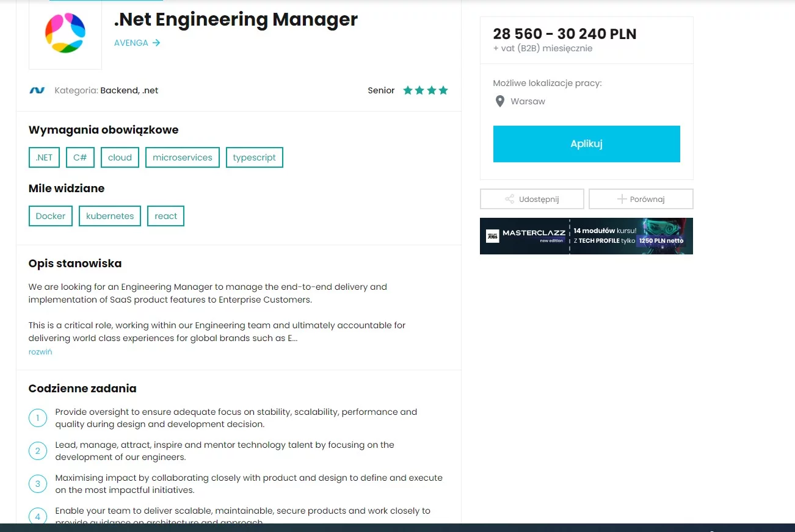Open the AVENGA company link
Screen dimensions: 795x532
pyautogui.click(x=131, y=43)
